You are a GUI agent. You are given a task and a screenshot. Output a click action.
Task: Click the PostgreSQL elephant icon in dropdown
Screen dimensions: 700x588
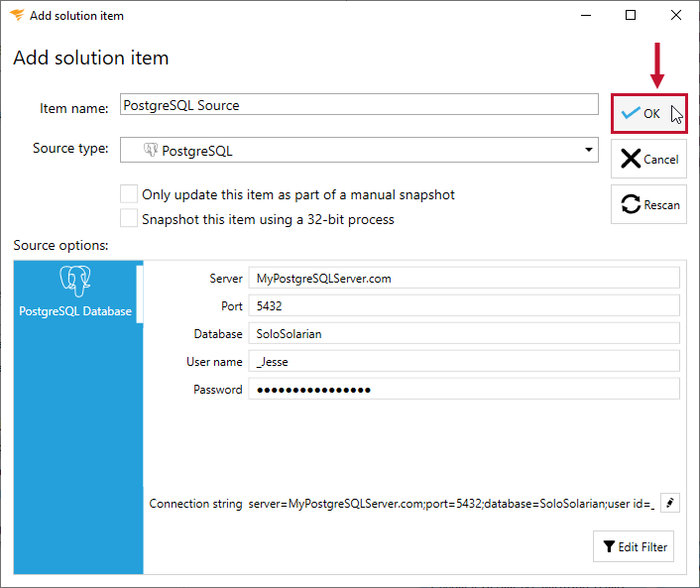(x=151, y=150)
